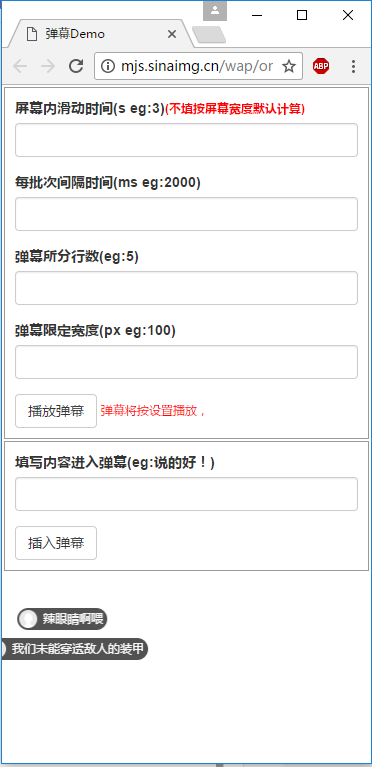Open the ABP Adblock Plus extension
Image resolution: width=372 pixels, height=767 pixels.
[321, 66]
